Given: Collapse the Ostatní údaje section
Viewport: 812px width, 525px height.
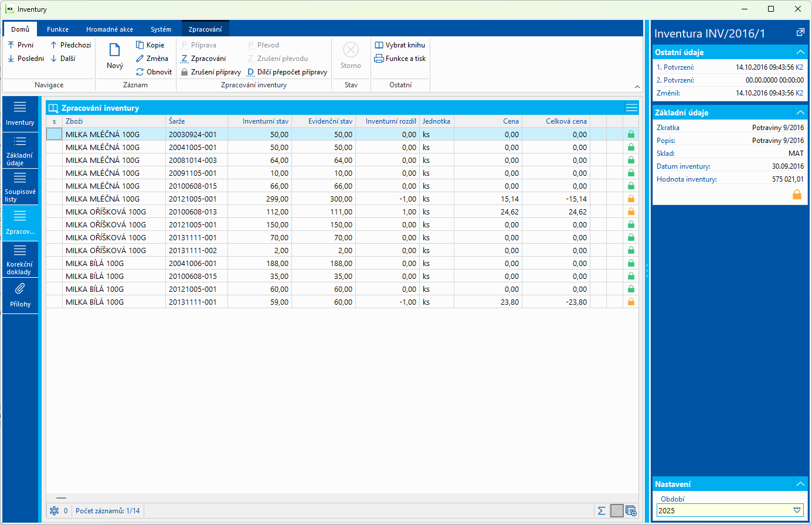Looking at the screenshot, I should [800, 52].
